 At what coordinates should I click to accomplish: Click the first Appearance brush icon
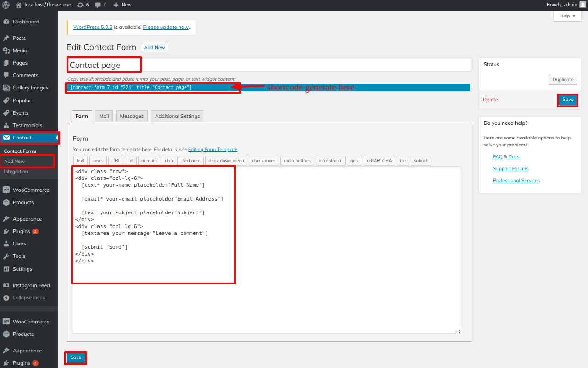[x=6, y=219]
